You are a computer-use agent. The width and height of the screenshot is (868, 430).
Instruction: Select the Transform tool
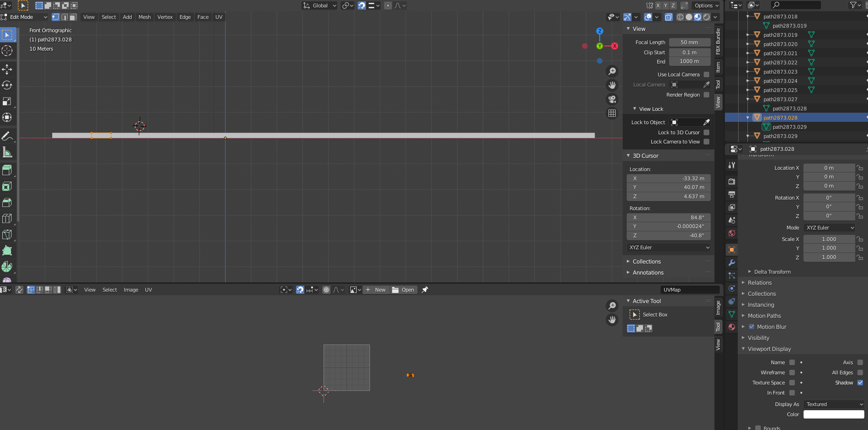pyautogui.click(x=7, y=118)
